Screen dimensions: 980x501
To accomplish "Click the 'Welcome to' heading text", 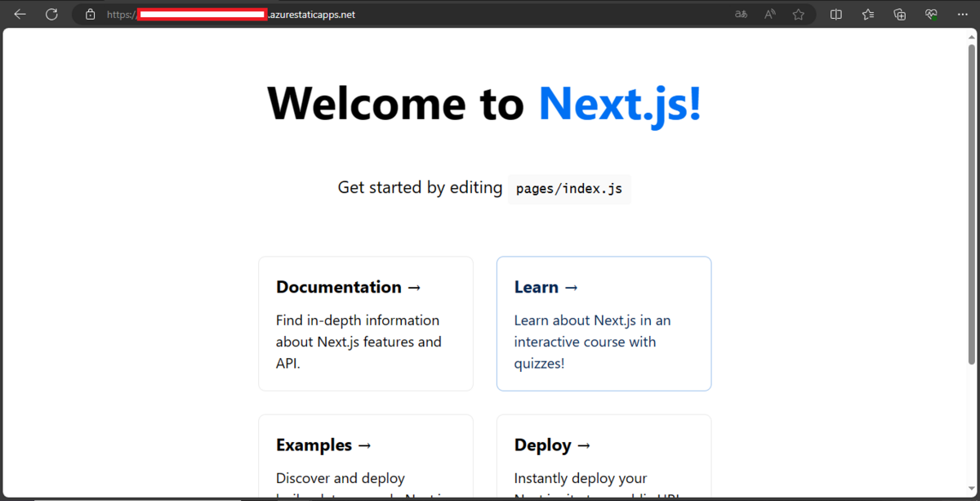I will pos(396,103).
